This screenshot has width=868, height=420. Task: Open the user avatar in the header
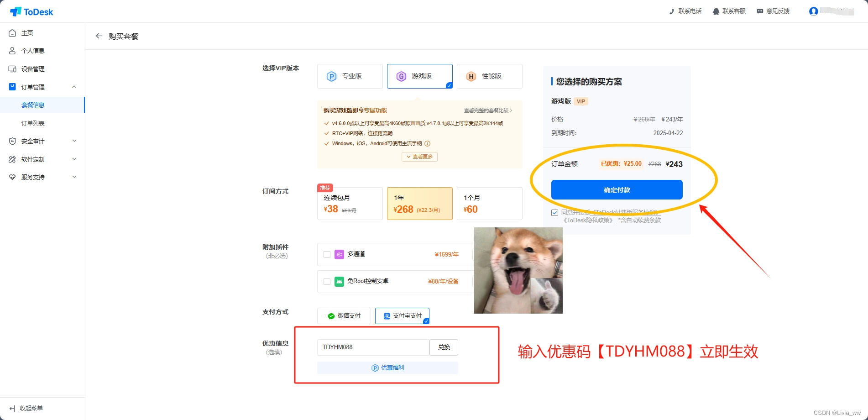coord(813,11)
